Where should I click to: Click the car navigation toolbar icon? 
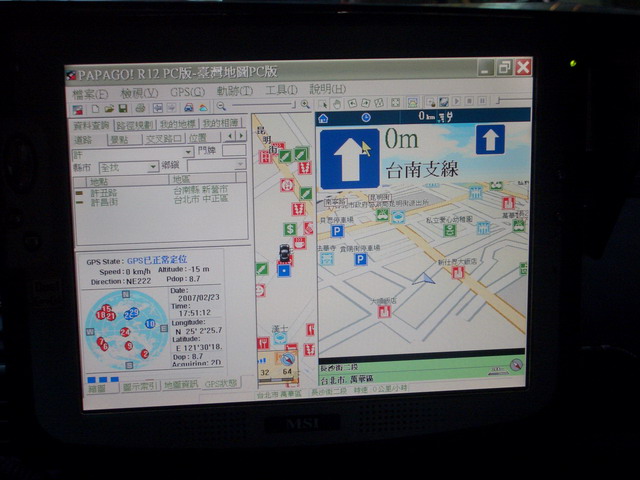(189, 107)
